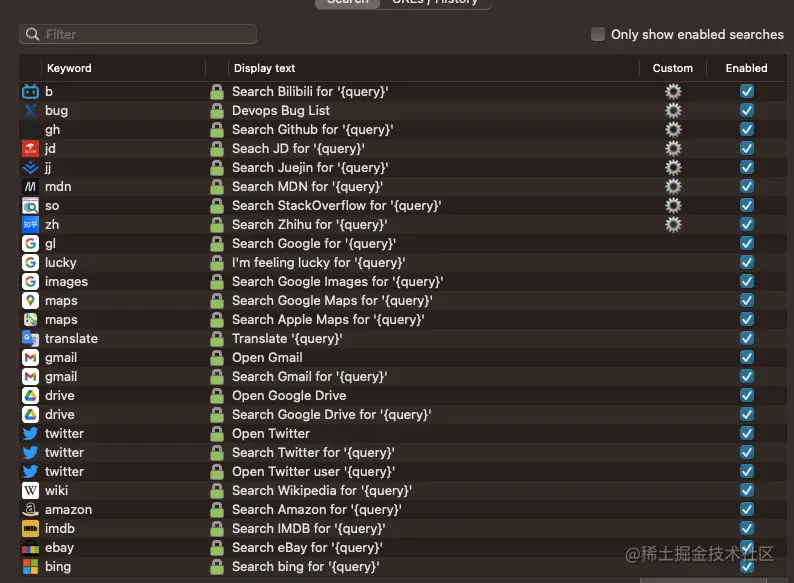Uncheck Enabled for Search Amazon
The image size is (794, 583).
(x=747, y=510)
